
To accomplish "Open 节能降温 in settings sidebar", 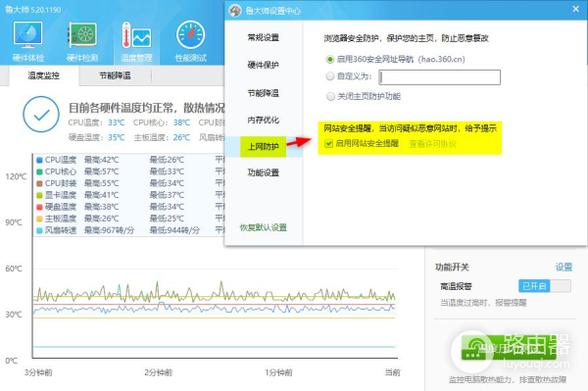I will pos(264,93).
